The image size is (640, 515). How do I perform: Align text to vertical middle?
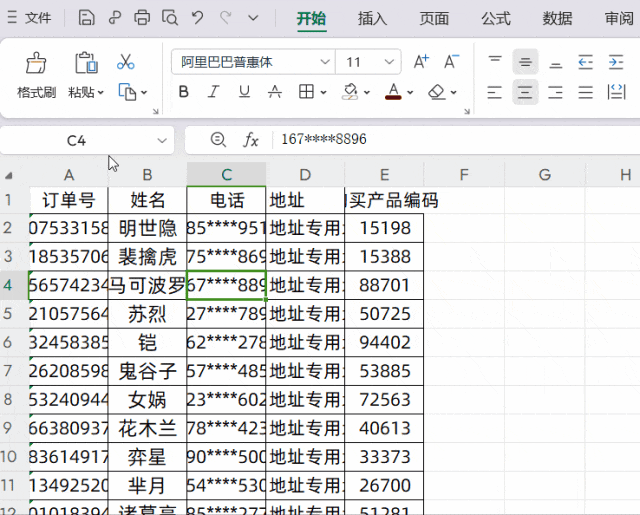(x=525, y=62)
